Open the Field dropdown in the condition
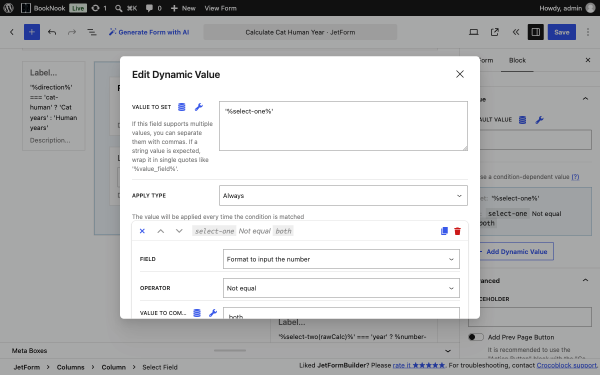The width and height of the screenshot is (600, 375). (x=341, y=259)
